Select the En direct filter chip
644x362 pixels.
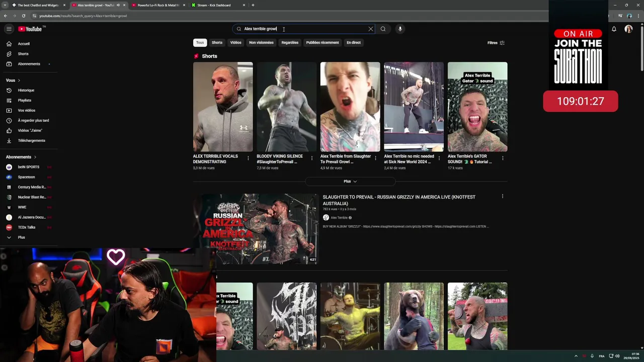point(354,43)
